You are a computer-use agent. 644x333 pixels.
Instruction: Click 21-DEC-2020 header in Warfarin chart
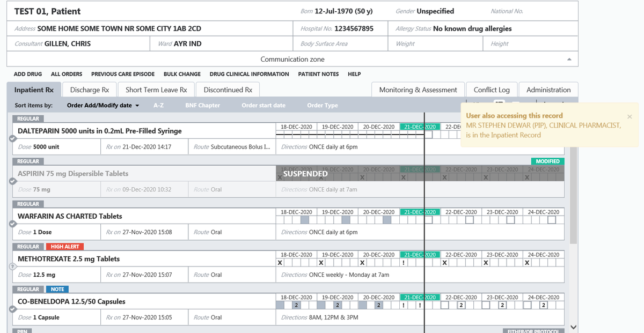click(x=420, y=212)
